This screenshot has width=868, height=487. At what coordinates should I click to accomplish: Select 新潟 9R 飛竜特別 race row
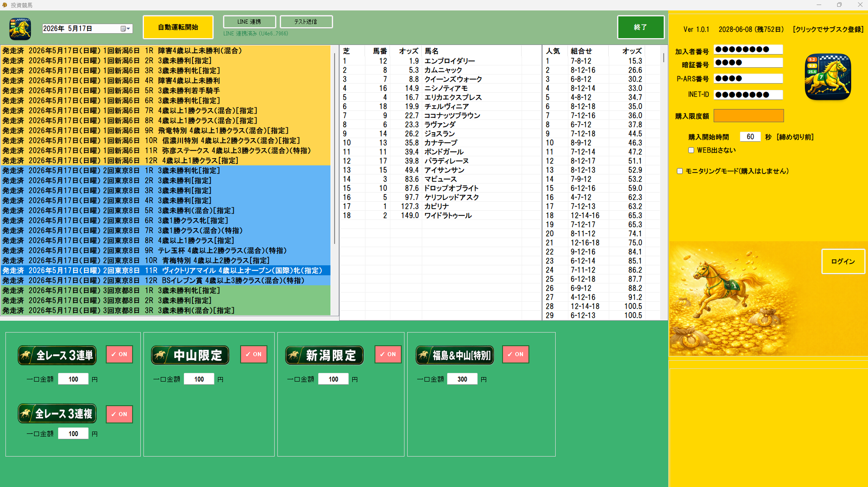165,131
